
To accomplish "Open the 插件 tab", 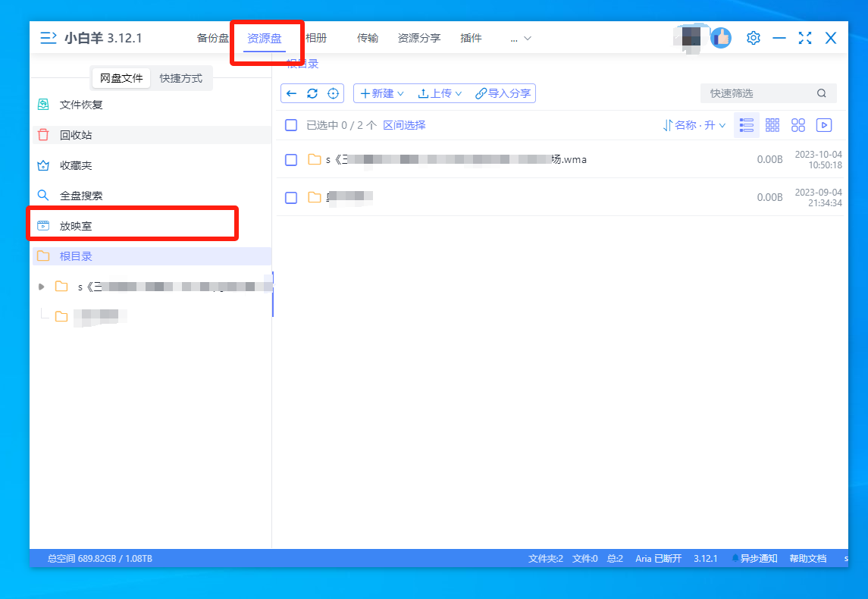I will [x=471, y=38].
